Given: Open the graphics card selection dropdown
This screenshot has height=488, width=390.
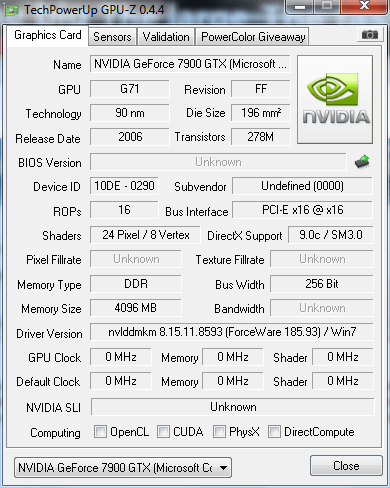Looking at the screenshot, I should pyautogui.click(x=123, y=467).
